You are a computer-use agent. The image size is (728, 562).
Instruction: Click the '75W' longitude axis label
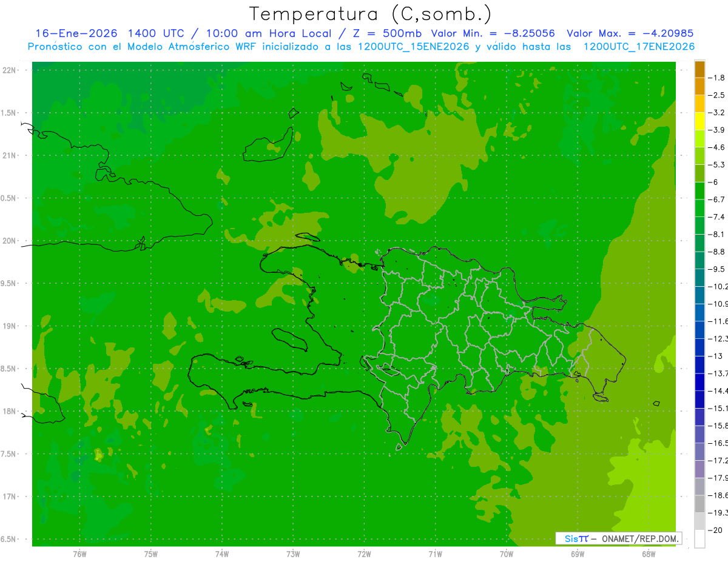150,554
